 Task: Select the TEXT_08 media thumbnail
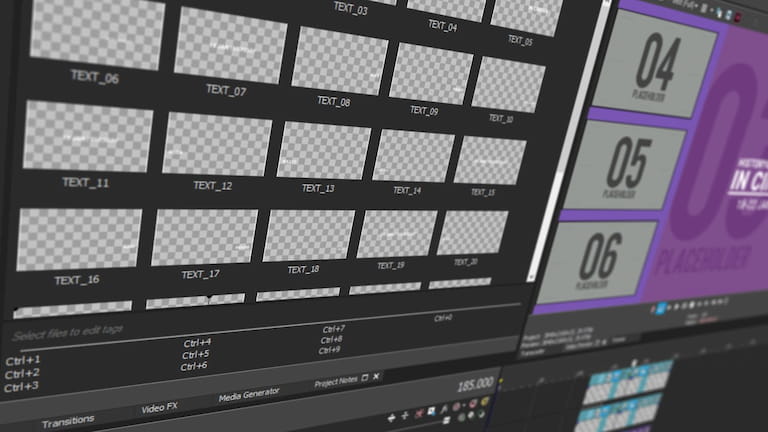coord(339,61)
